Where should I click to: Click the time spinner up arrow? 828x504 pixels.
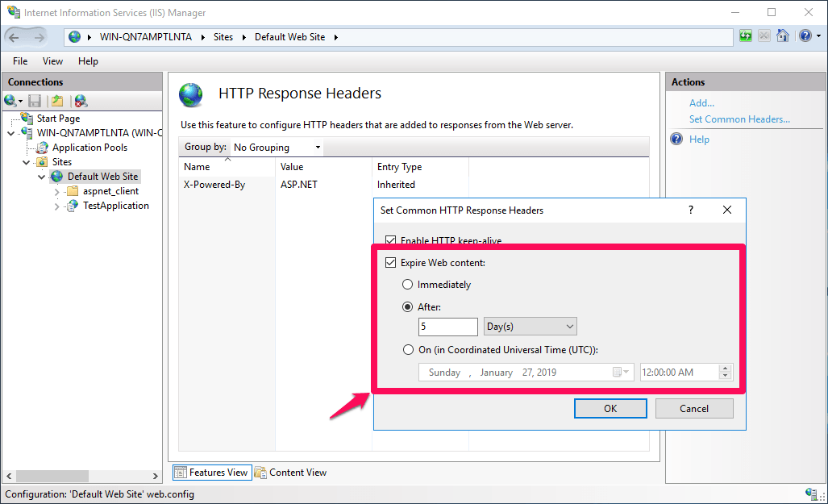click(723, 368)
